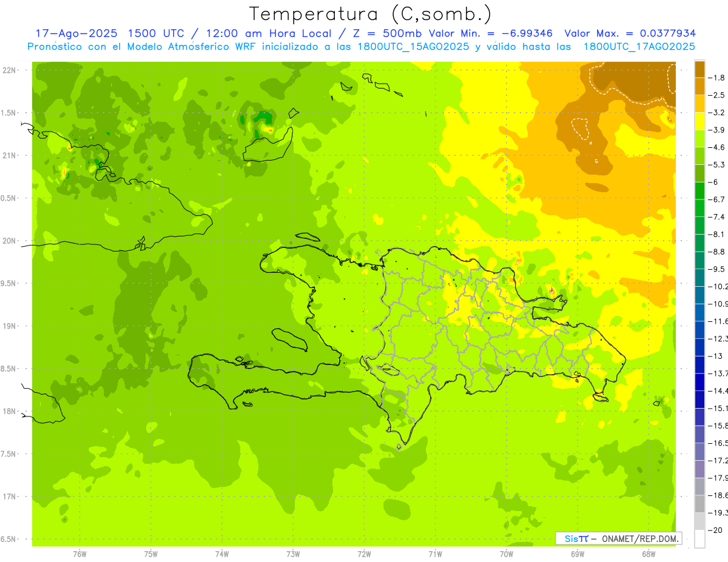728x562 pixels.
Task: Pick the blue swatch between -11.6 and -12.3
Action: [x=699, y=330]
